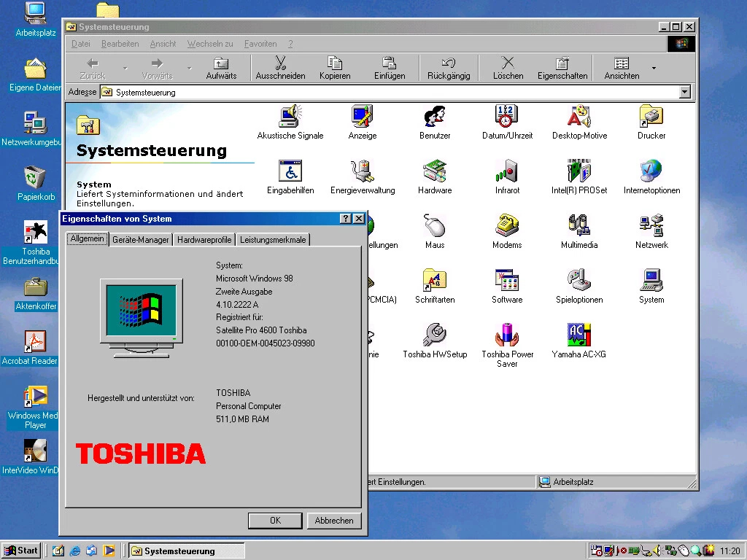Select the Papierkorb desktop icon
Viewport: 747px width, 560px height.
pyautogui.click(x=35, y=183)
